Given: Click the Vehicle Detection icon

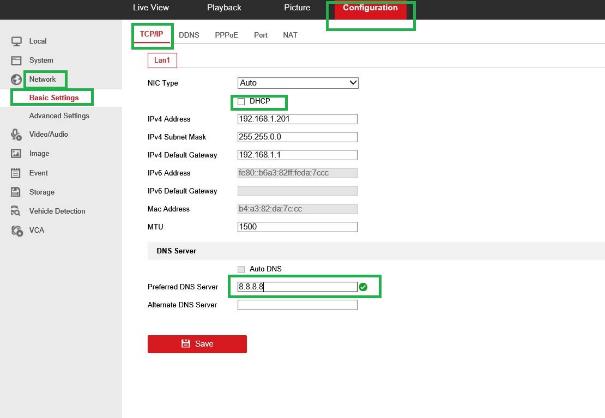Looking at the screenshot, I should tap(16, 211).
